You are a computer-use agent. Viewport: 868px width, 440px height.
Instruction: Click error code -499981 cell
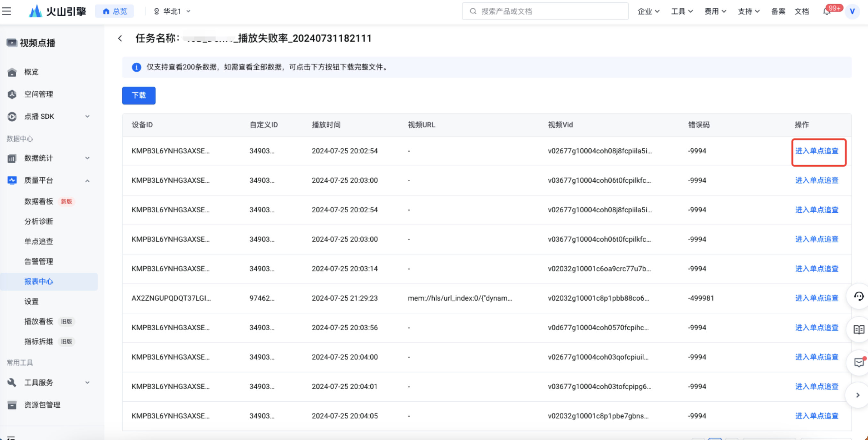pos(701,298)
